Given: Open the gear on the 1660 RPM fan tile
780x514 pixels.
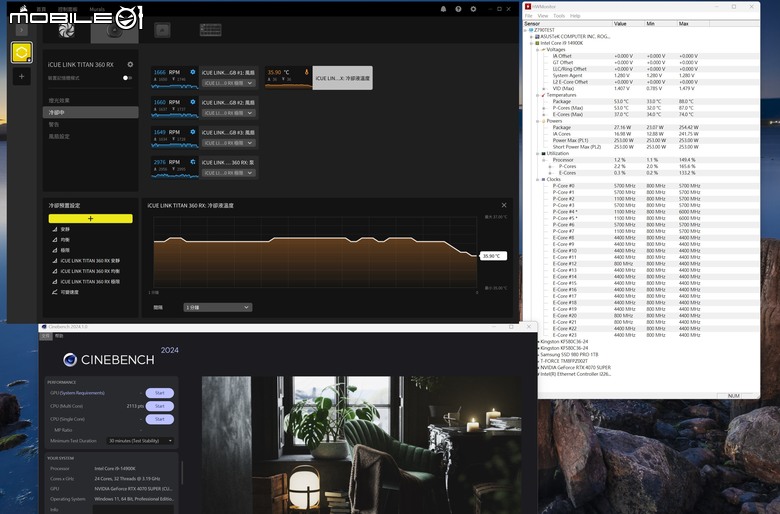Looking at the screenshot, I should [193, 102].
